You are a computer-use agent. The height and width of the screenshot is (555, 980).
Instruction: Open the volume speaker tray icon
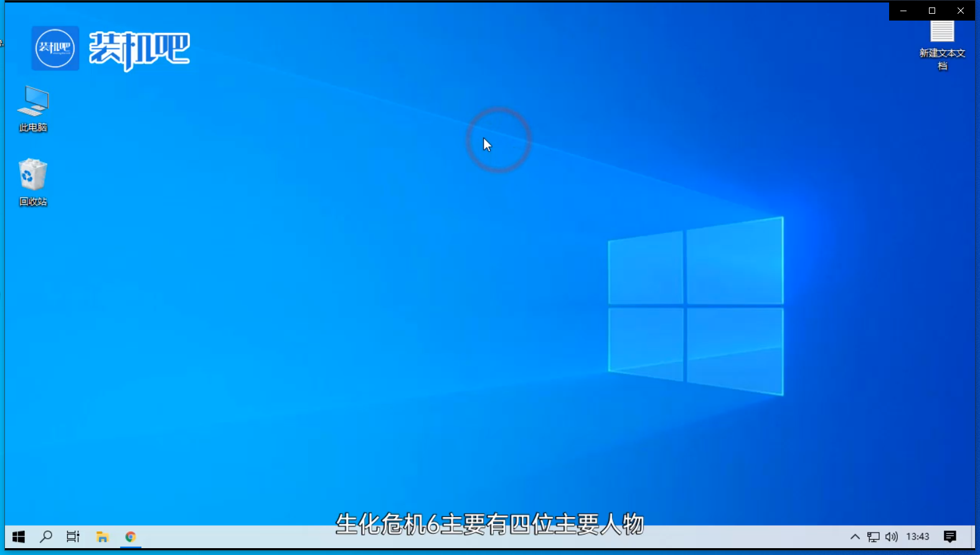click(891, 537)
